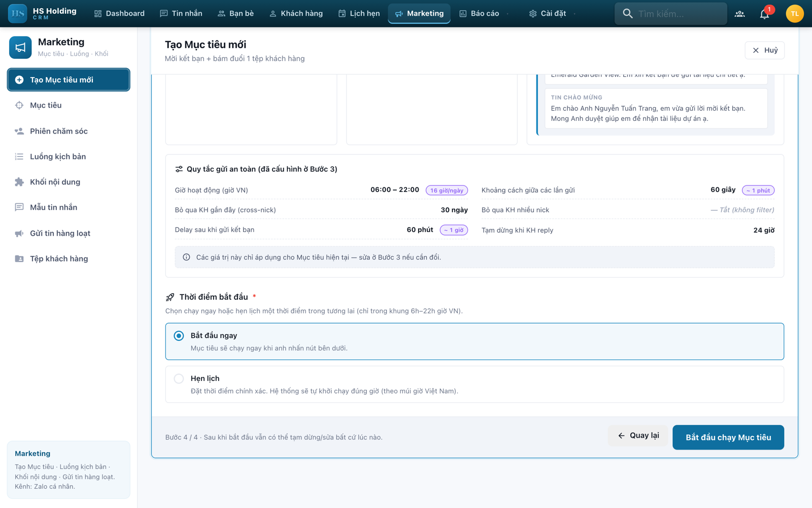Click the ~ 1 giờ badge
Viewport: 812px width, 508px height.
click(454, 230)
